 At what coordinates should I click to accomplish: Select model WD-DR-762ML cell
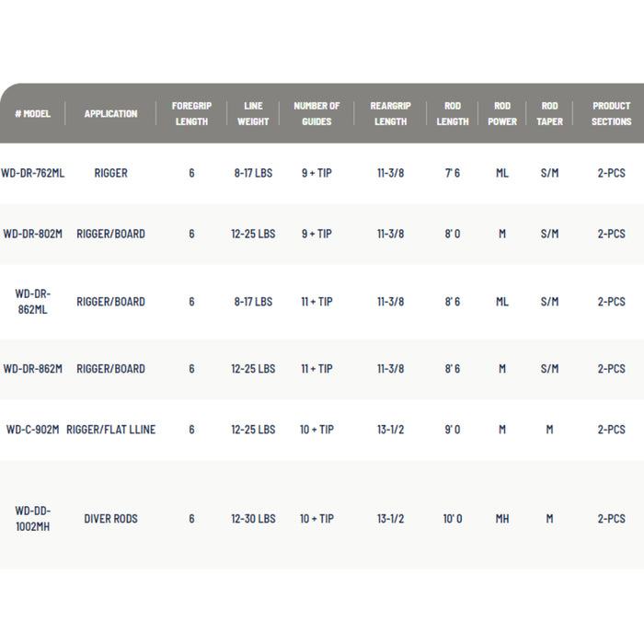pos(33,173)
